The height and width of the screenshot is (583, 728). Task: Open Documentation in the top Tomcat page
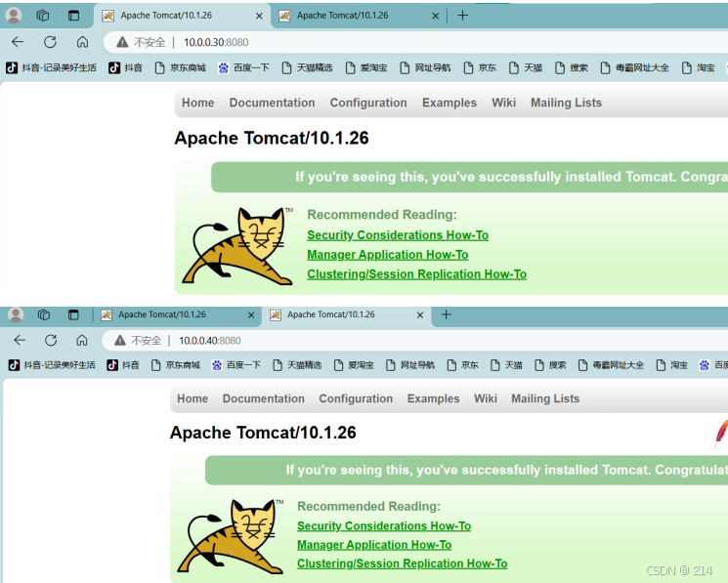[x=272, y=103]
